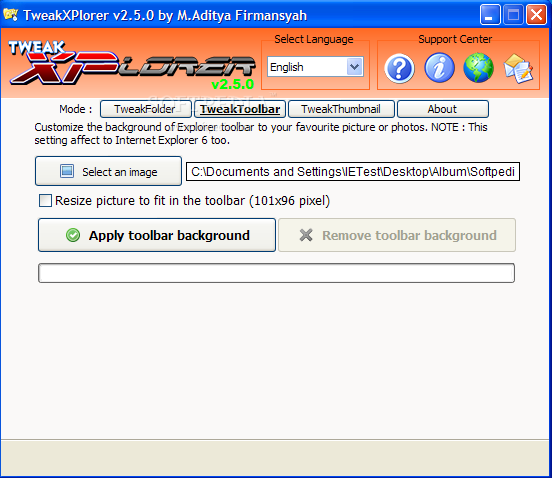Click the maximize window button
552x478 pixels.
pos(513,15)
